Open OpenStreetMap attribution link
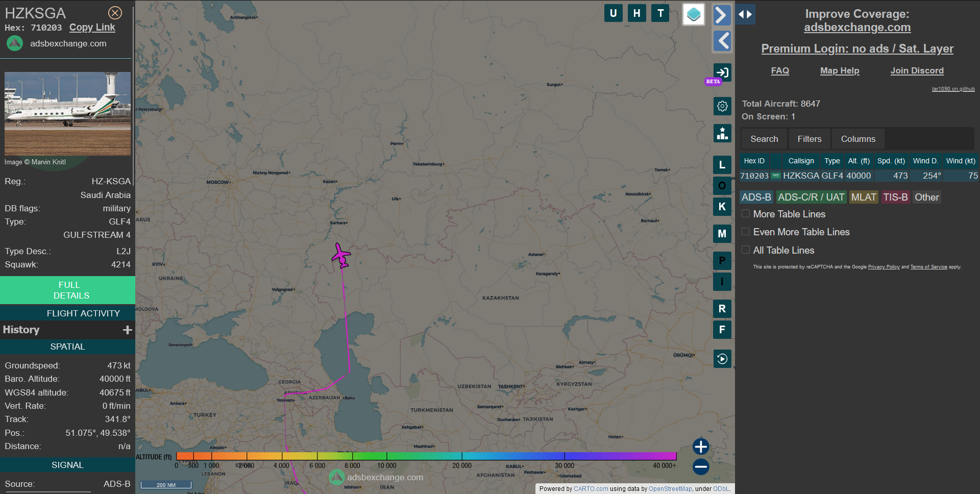This screenshot has width=980, height=494. (x=670, y=489)
